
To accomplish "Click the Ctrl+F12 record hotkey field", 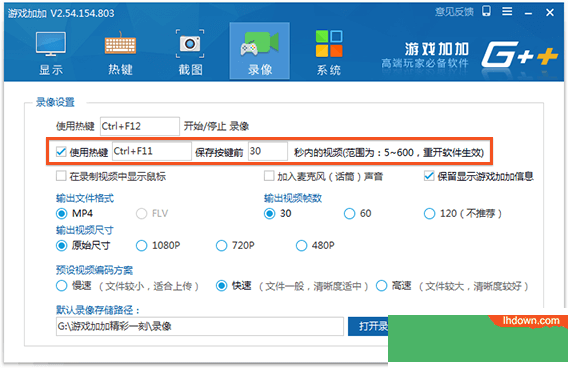I will pos(140,126).
